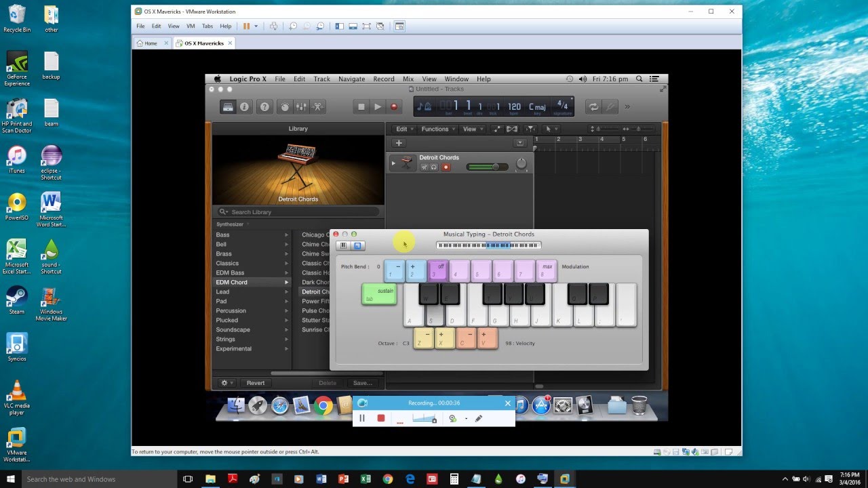Click the sustain tab key
Viewport: 868px width, 488px height.
point(380,294)
